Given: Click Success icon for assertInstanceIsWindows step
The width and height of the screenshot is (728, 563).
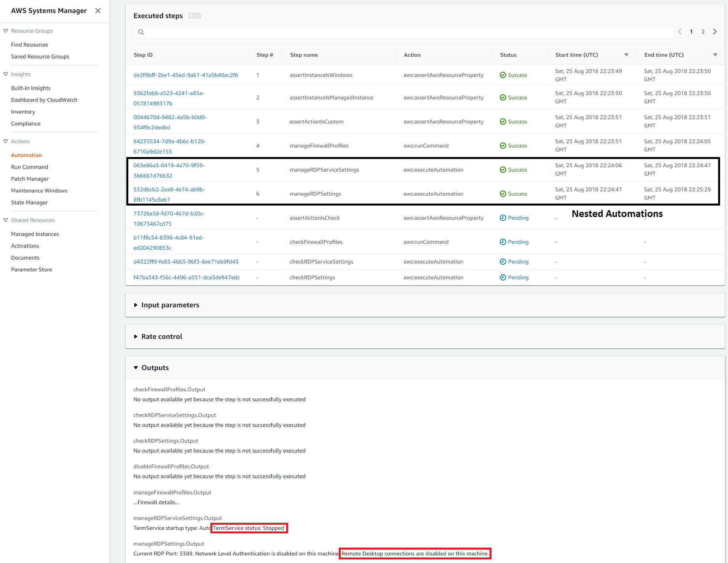Looking at the screenshot, I should (x=503, y=75).
